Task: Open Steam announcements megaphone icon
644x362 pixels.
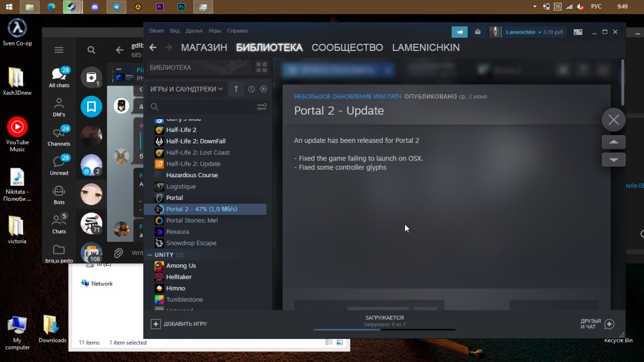Action: (459, 32)
